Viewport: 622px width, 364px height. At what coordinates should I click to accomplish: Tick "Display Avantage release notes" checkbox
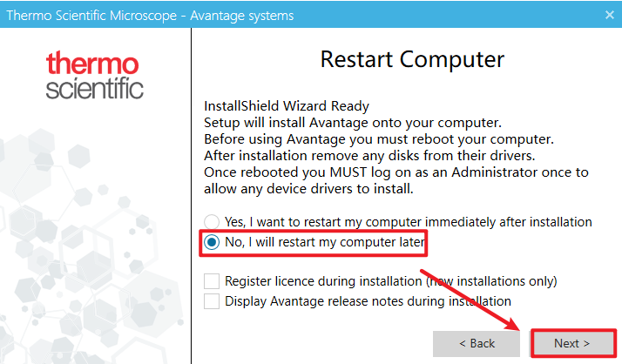[x=211, y=300]
